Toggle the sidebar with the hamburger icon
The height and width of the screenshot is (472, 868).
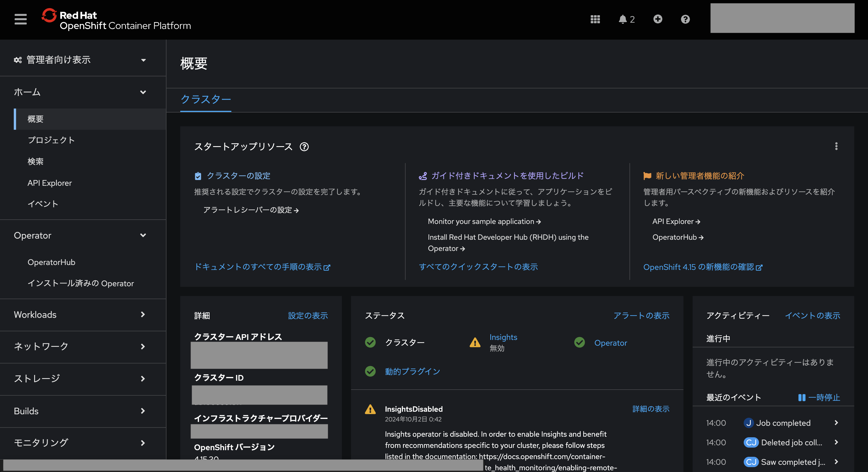point(20,19)
